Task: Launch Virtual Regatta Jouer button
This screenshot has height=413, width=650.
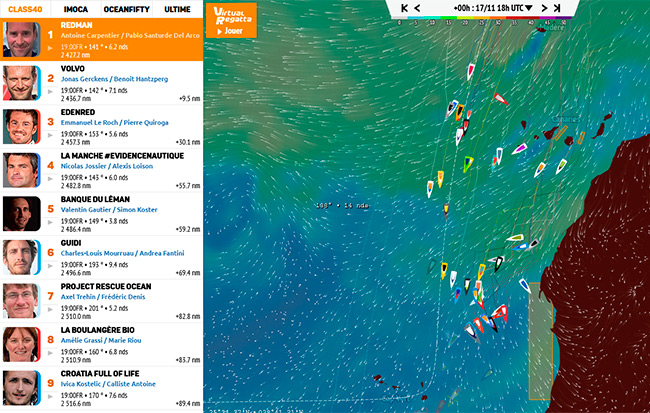Action: pos(231,20)
